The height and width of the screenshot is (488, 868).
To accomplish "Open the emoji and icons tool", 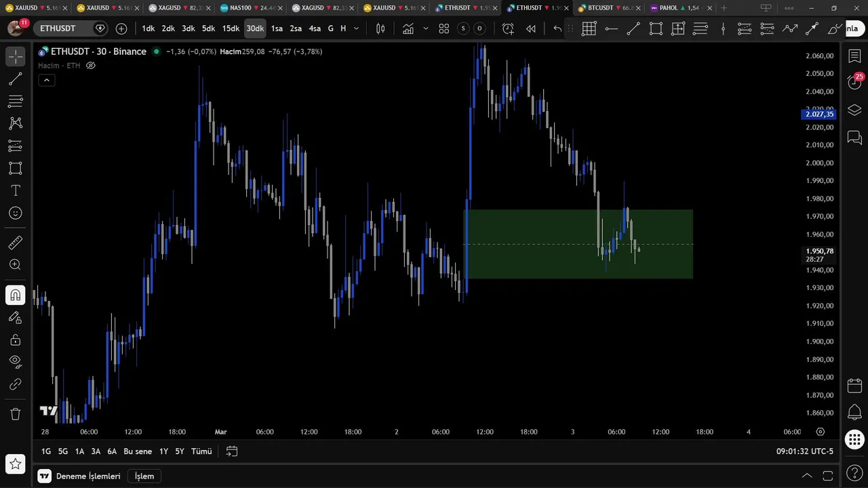I will (x=15, y=213).
